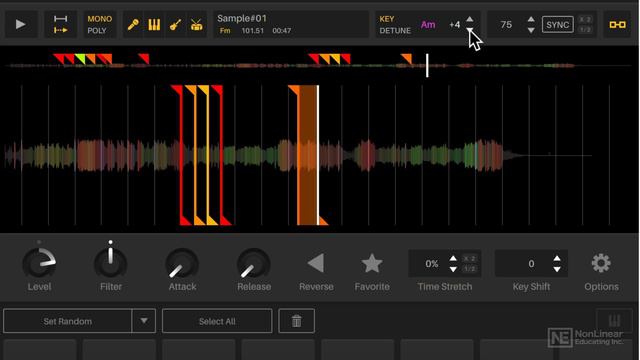The width and height of the screenshot is (640, 360).
Task: Open Options gear icon
Action: tap(601, 263)
